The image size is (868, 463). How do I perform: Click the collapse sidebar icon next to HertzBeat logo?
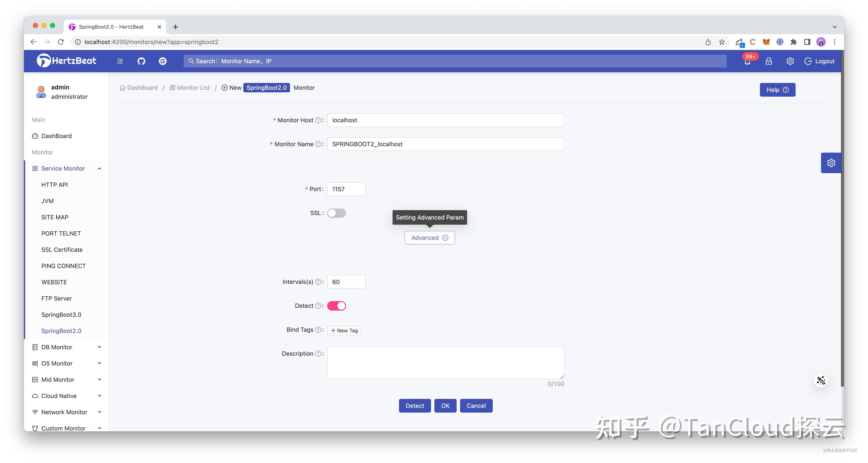pos(120,61)
